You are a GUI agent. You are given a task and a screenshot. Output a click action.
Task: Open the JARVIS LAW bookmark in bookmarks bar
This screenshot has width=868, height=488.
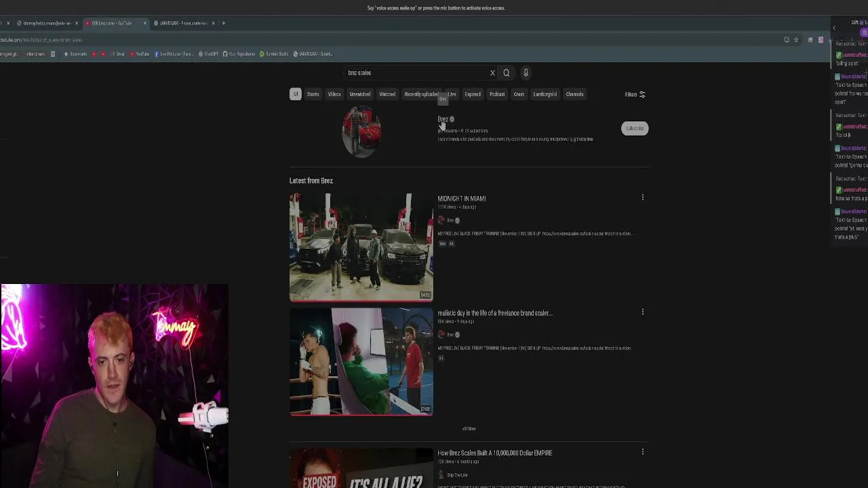[x=313, y=54]
